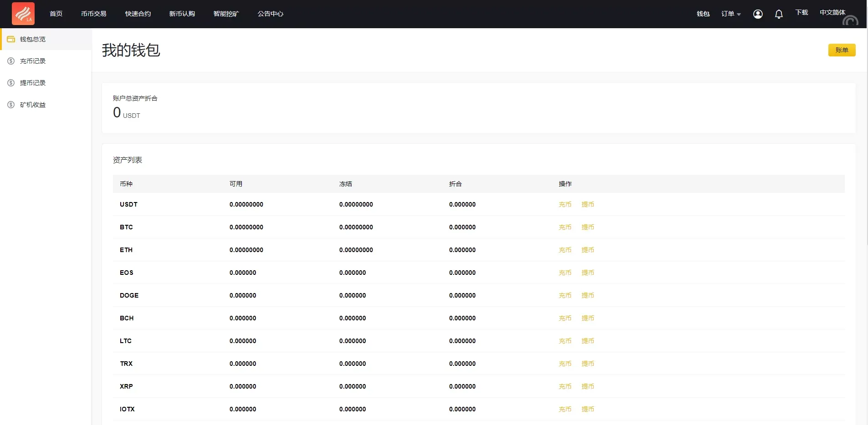Click the support widget icon at top right
This screenshot has width=868, height=425.
point(850,21)
